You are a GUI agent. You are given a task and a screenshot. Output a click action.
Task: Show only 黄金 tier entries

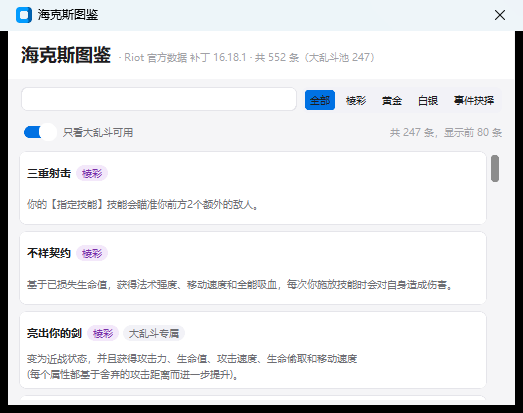[392, 100]
